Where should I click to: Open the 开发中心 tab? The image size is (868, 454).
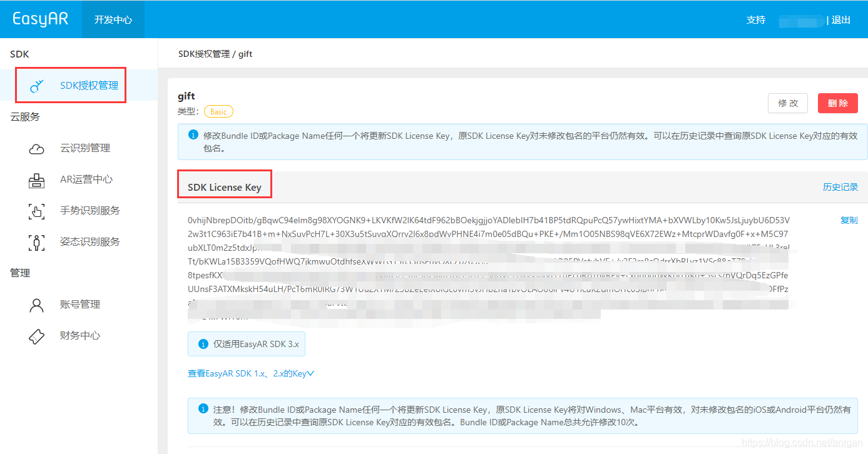(x=113, y=19)
